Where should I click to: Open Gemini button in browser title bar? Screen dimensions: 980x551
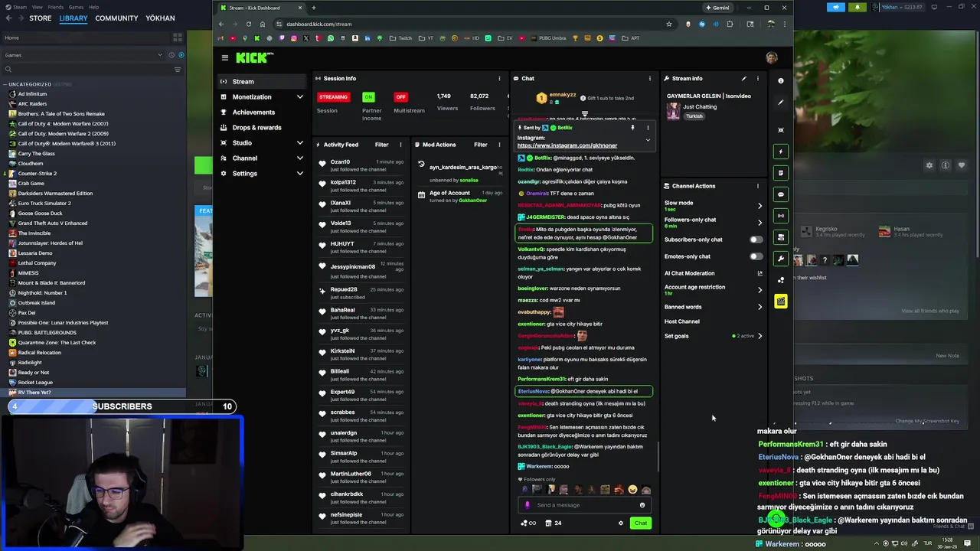(718, 8)
